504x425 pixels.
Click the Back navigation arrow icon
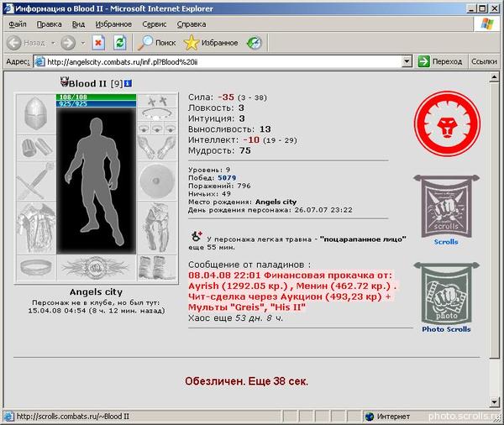tap(13, 43)
